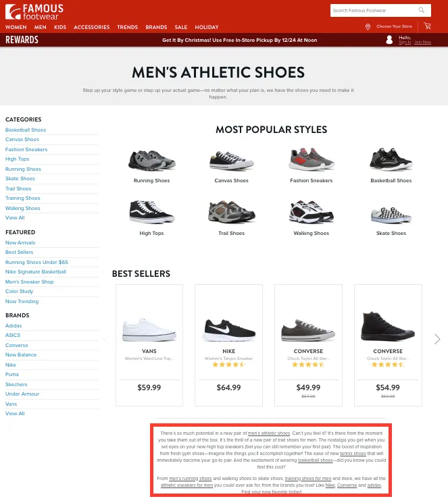Click the Join Now link
448x503 pixels.
(422, 42)
